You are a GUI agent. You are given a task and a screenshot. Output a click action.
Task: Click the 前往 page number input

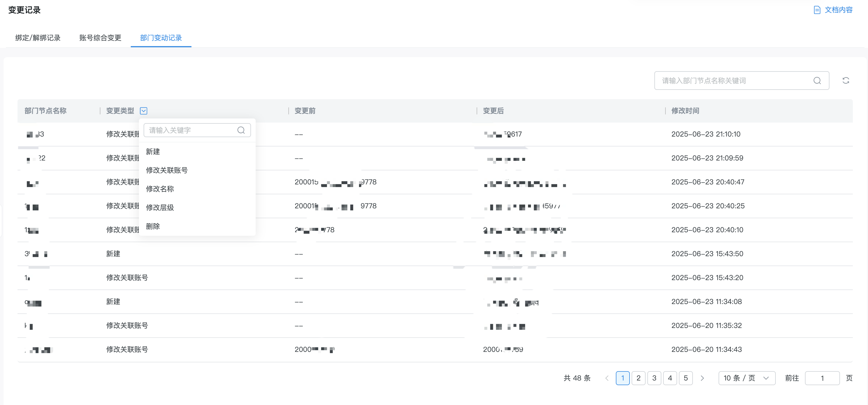(x=822, y=378)
